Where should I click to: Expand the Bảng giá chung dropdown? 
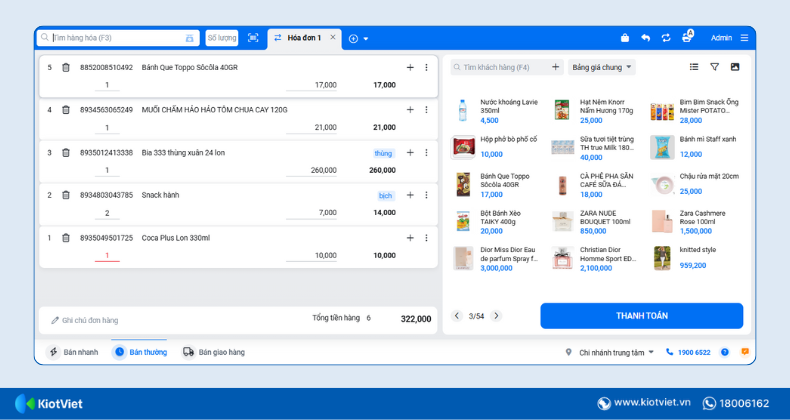pos(602,68)
